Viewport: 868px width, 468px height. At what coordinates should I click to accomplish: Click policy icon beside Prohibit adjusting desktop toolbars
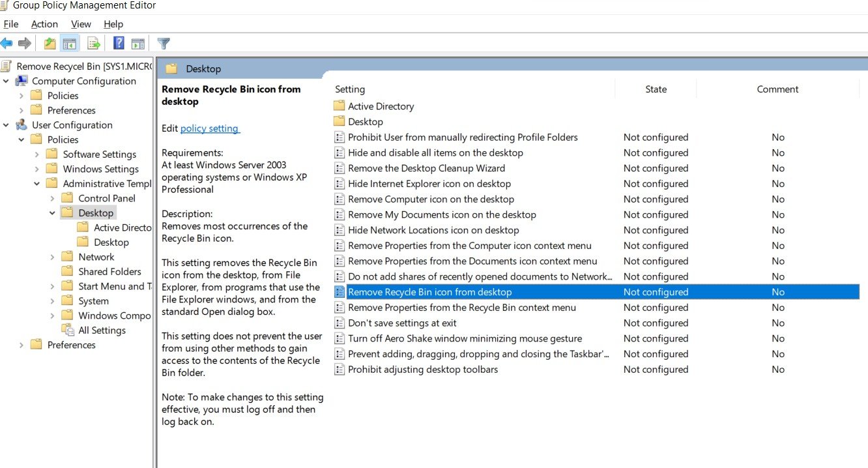[339, 369]
